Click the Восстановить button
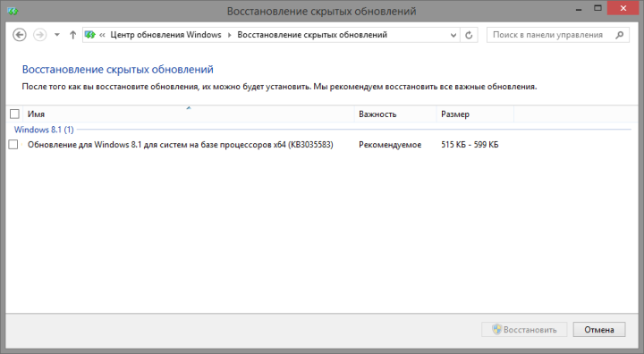Screen dimensions: 644x354 click(x=524, y=329)
